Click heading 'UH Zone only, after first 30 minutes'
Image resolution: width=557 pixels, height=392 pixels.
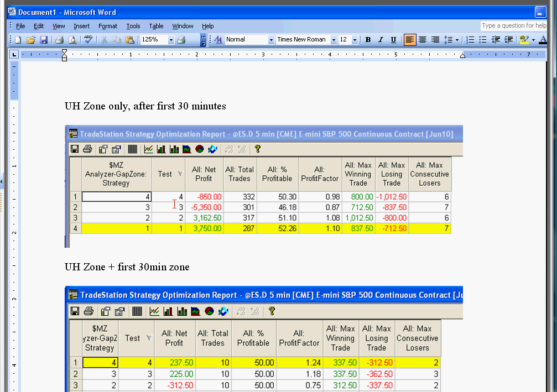[x=145, y=106]
